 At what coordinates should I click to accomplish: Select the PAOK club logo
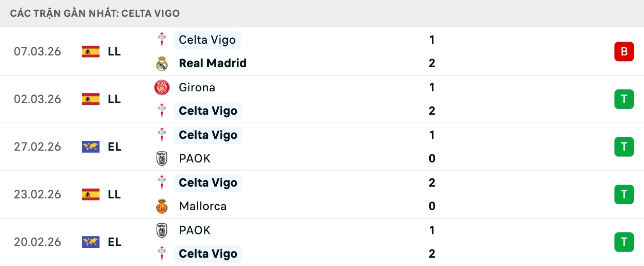tap(162, 159)
